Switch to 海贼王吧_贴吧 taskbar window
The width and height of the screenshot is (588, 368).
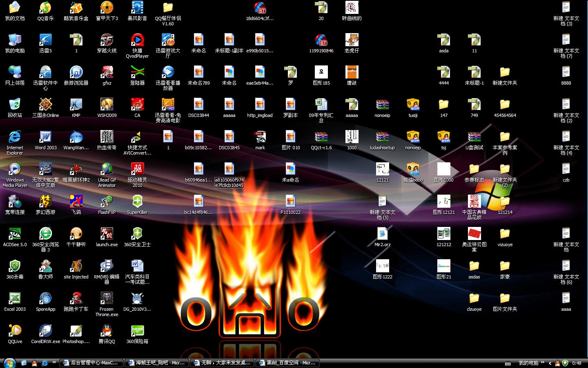pos(156,363)
